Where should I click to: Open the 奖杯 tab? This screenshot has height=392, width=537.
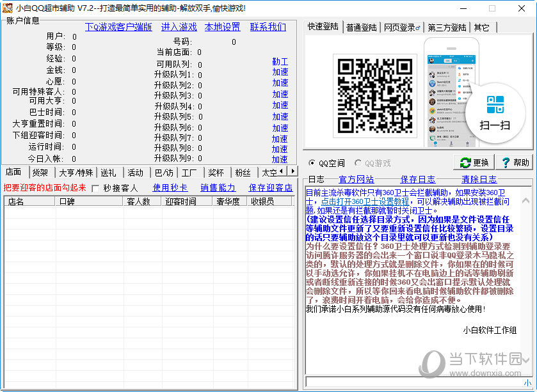[216, 173]
